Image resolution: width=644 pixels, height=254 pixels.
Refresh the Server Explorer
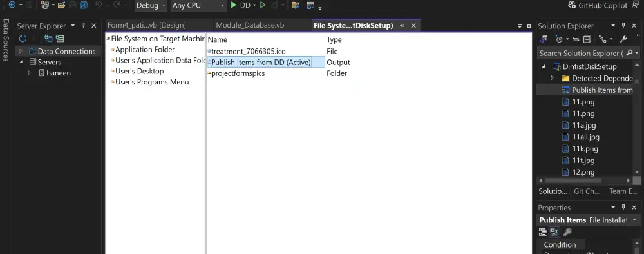coord(23,39)
